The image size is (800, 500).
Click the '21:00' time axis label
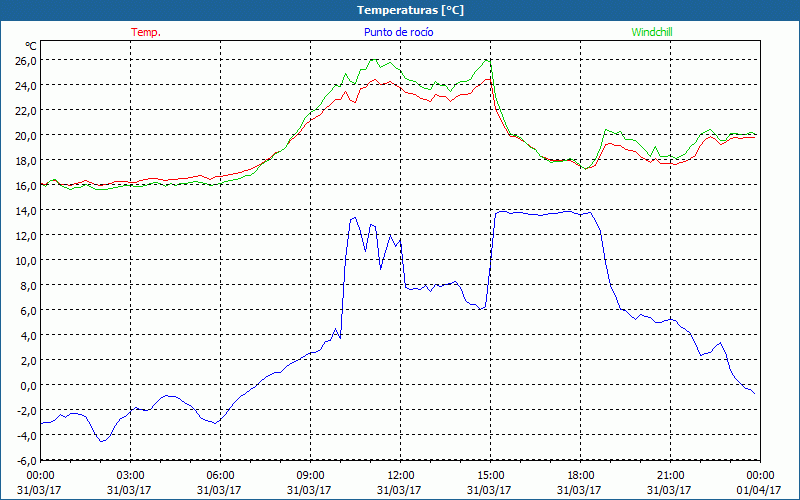pyautogui.click(x=670, y=476)
